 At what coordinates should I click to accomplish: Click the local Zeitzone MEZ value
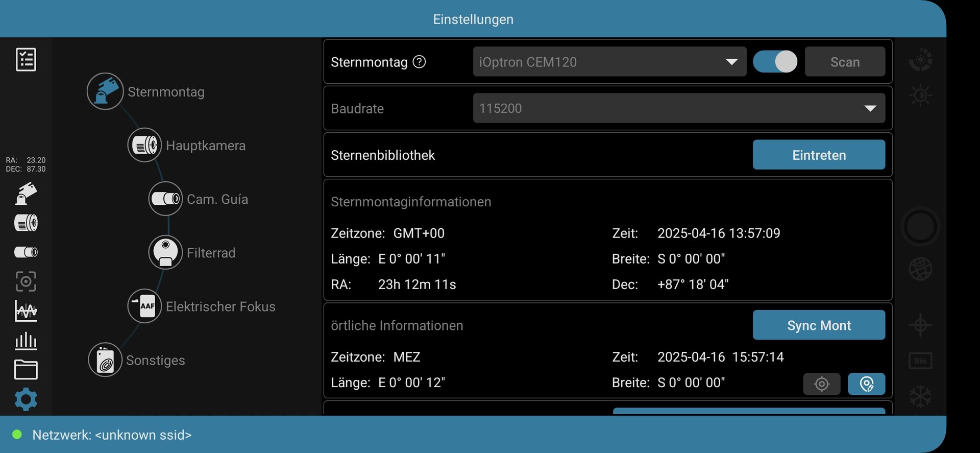click(407, 357)
